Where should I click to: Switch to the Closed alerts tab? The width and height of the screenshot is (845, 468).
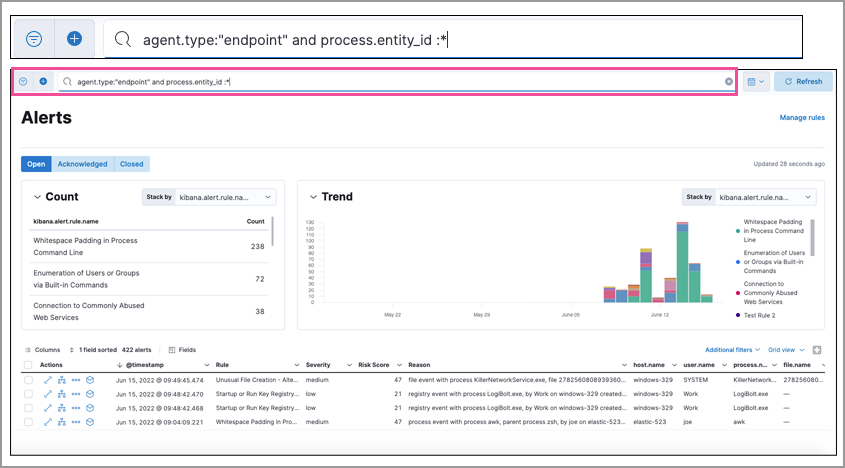click(x=131, y=164)
